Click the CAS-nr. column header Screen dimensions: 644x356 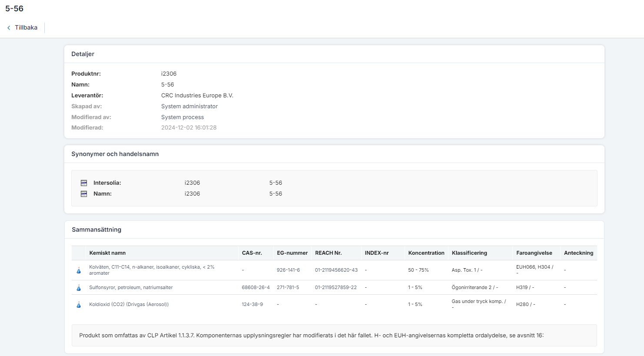[252, 253]
